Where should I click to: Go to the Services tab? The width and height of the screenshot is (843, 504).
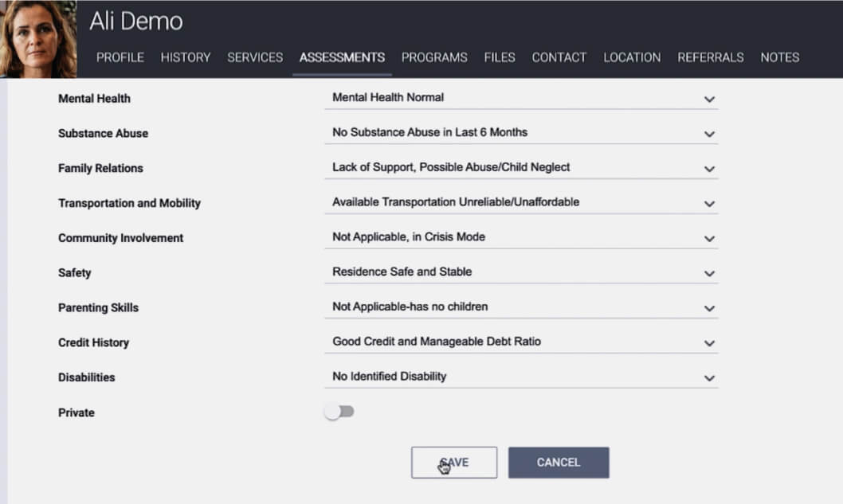[x=255, y=57]
